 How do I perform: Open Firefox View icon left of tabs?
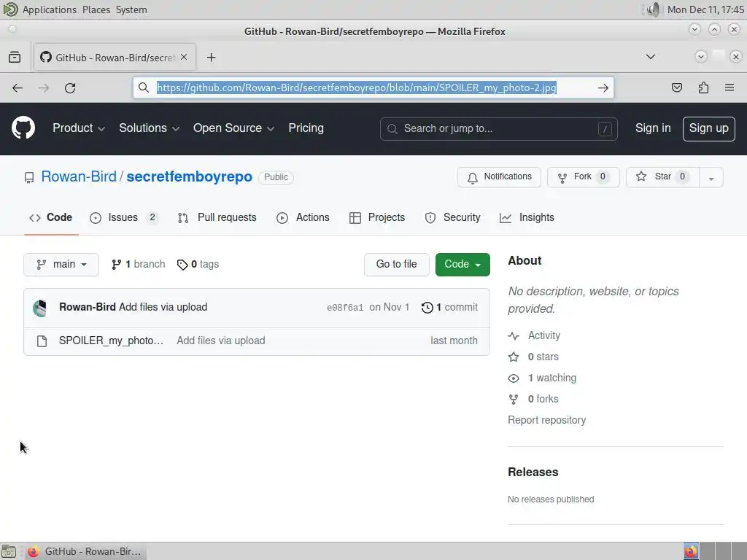(15, 58)
